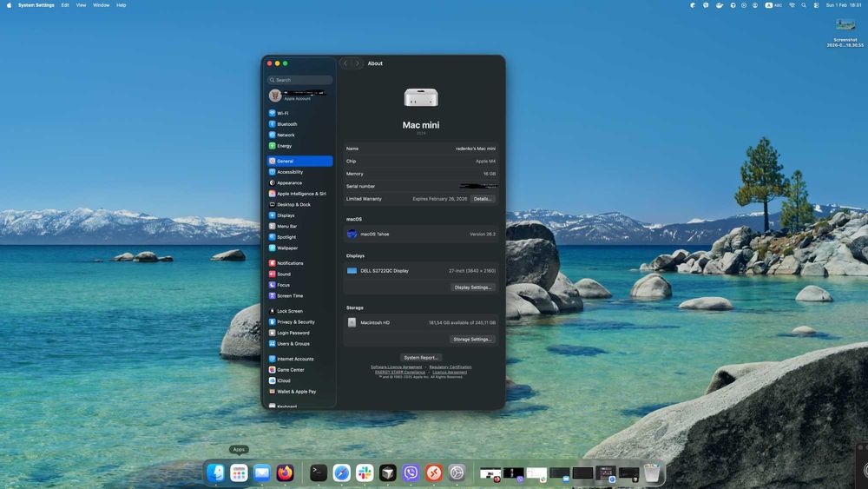Open the Window menu
Screen dimensions: 868x489
102,5
